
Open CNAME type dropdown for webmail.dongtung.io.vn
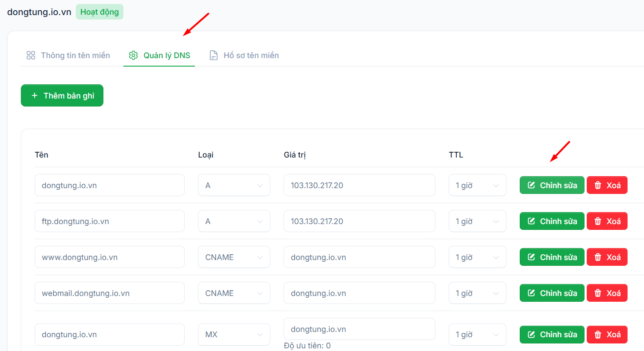[234, 293]
